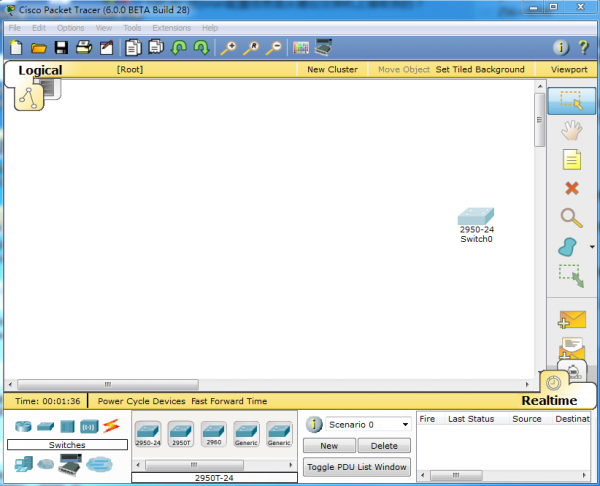The width and height of the screenshot is (600, 486).
Task: Click the Add Simple PDU envelope
Action: tap(572, 320)
